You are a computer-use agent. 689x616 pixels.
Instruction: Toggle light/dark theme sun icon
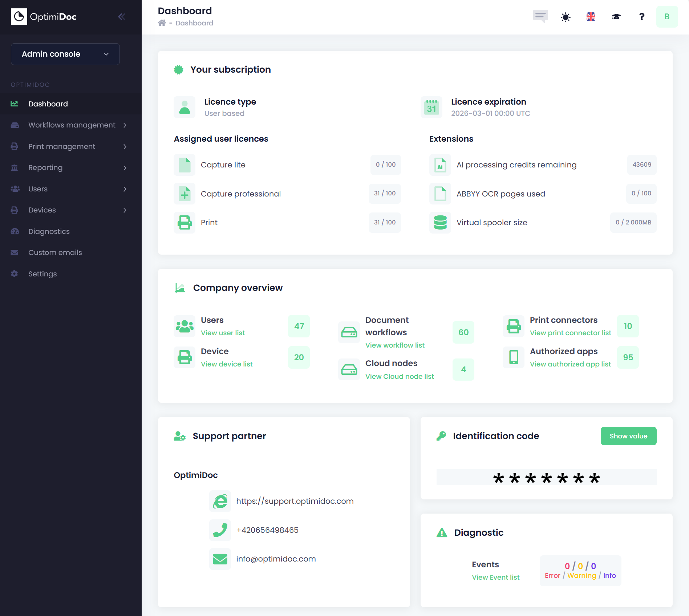tap(566, 17)
